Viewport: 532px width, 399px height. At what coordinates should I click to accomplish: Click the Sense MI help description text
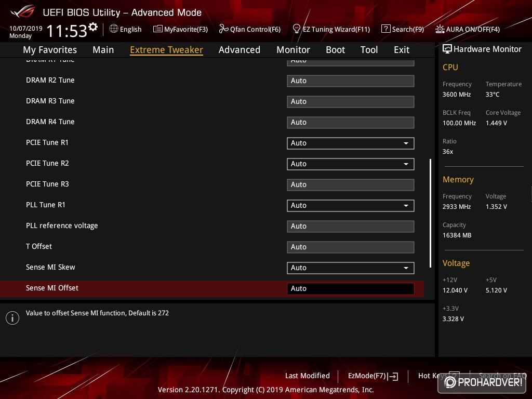coord(97,313)
